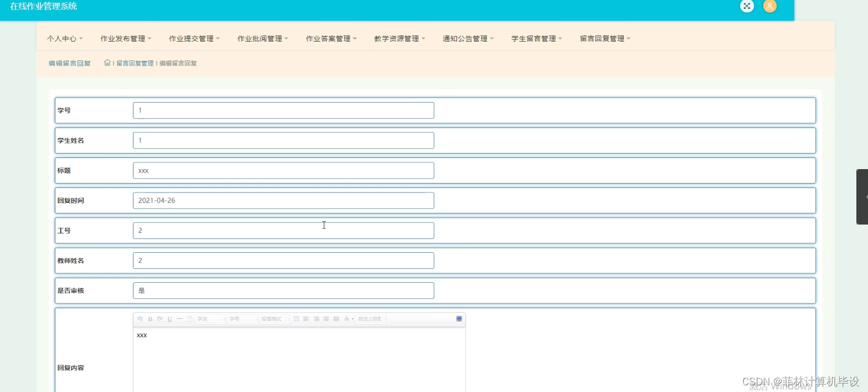Justify text in editor toolbar
The image size is (868, 392).
pos(336,319)
